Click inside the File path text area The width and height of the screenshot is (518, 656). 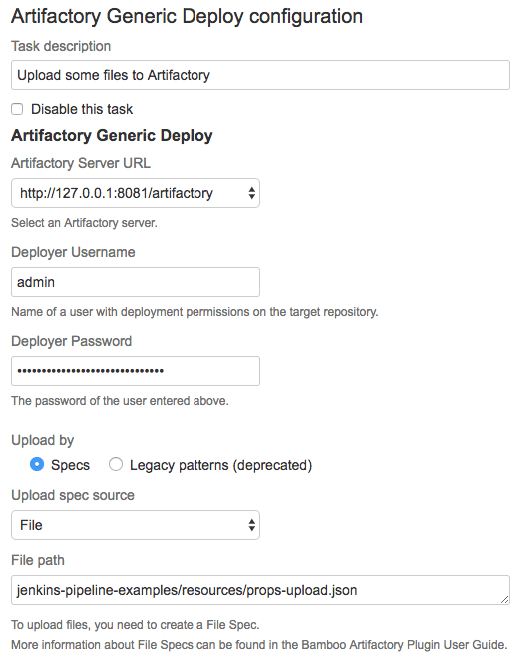point(260,590)
